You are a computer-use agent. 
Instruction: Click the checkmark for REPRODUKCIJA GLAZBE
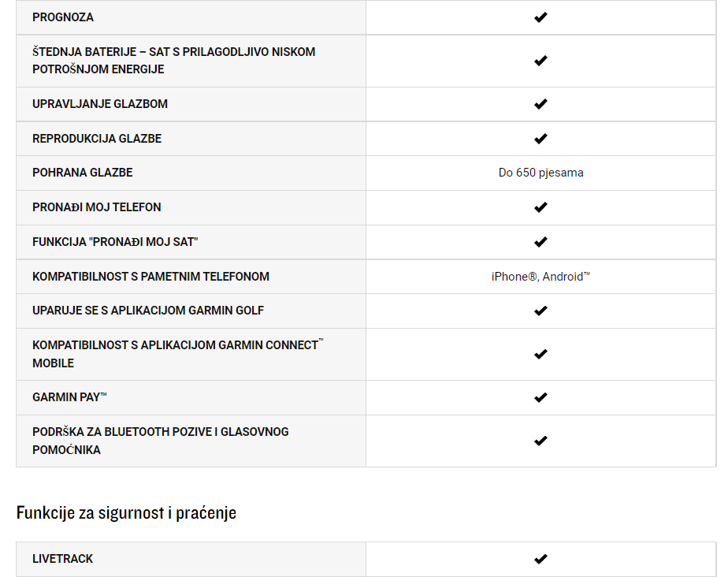[x=540, y=139]
